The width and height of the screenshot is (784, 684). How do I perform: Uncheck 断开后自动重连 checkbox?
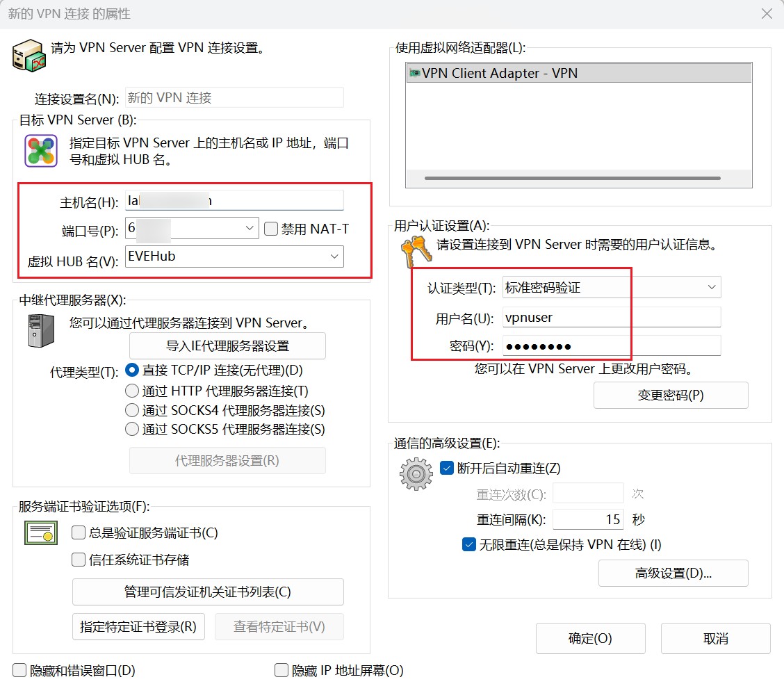point(446,468)
